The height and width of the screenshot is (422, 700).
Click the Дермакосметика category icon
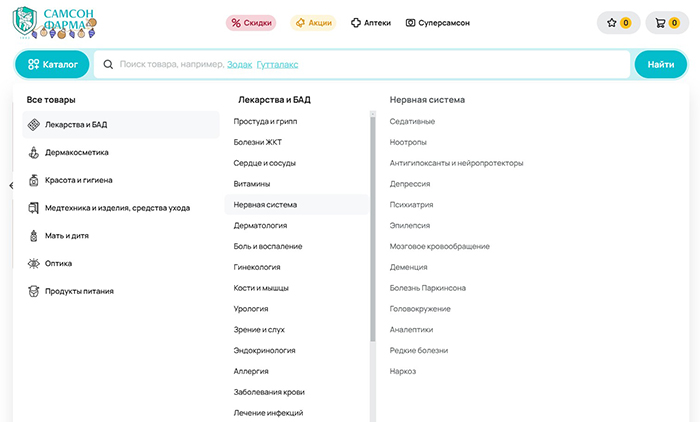pyautogui.click(x=34, y=153)
